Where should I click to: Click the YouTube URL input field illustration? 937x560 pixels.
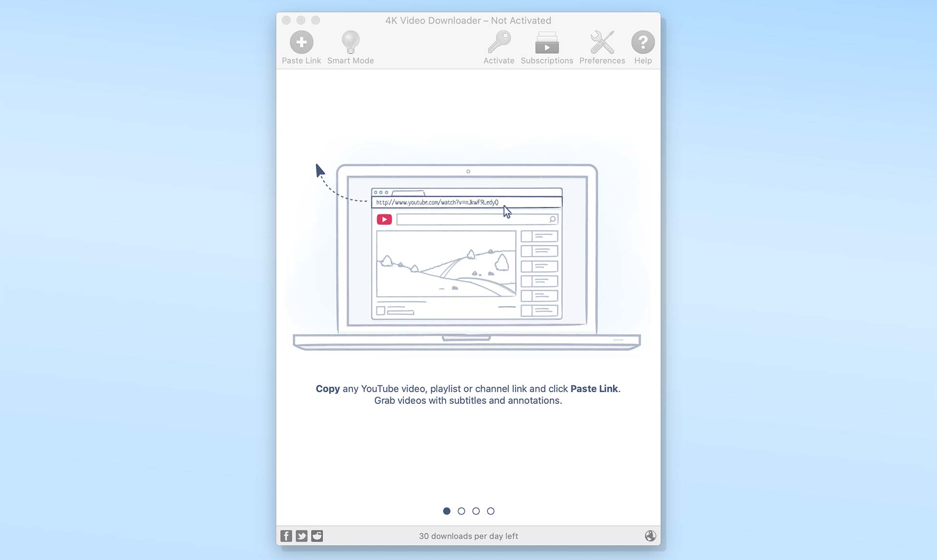pos(466,202)
